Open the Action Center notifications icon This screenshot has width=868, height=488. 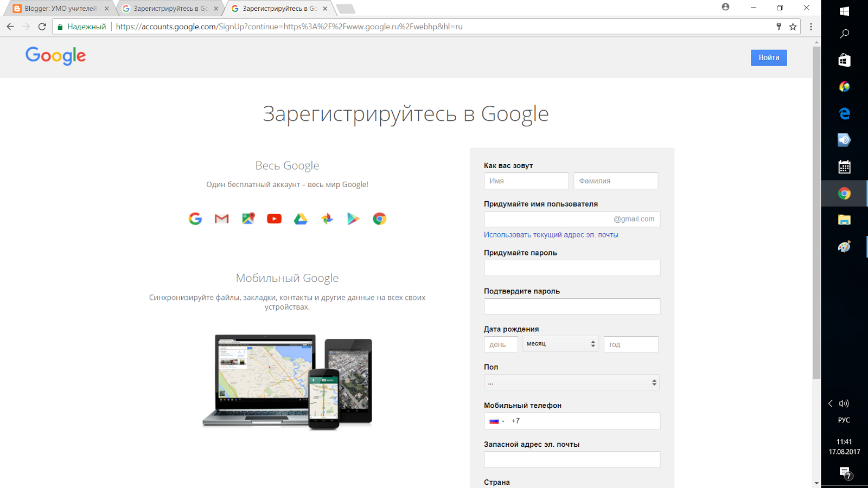point(845,472)
